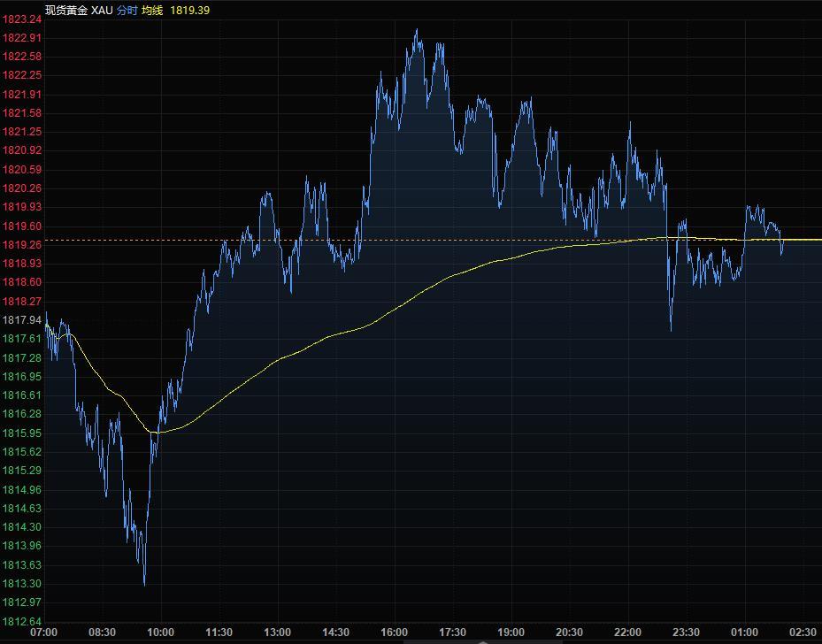The image size is (822, 644).
Task: Select the 16:00 time axis marker
Action: [394, 632]
